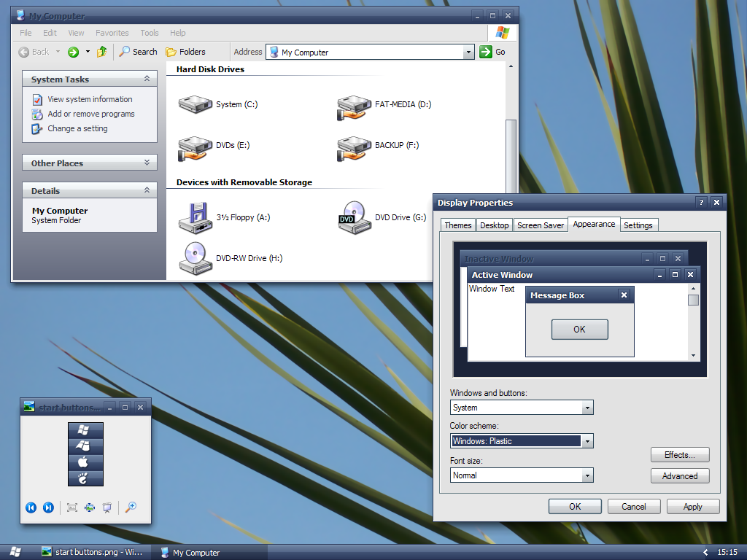Click the My Computer vertical scrollbar thumb

[511, 157]
